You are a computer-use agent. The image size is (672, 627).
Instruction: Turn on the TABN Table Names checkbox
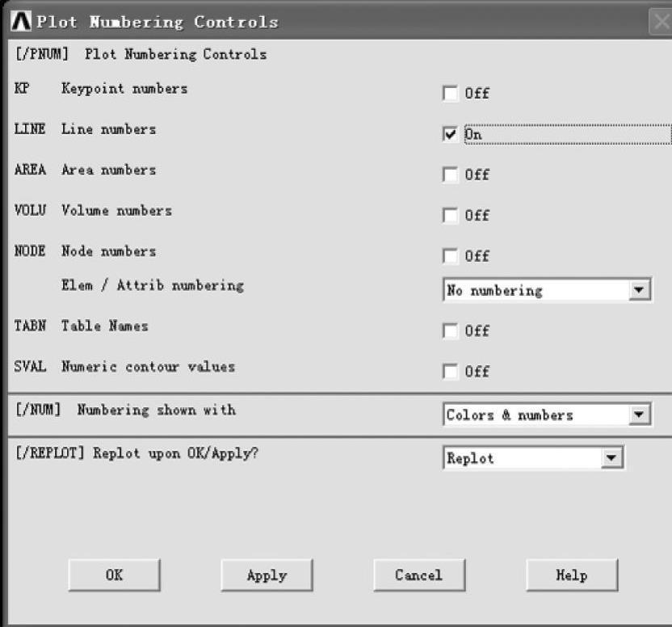point(450,331)
